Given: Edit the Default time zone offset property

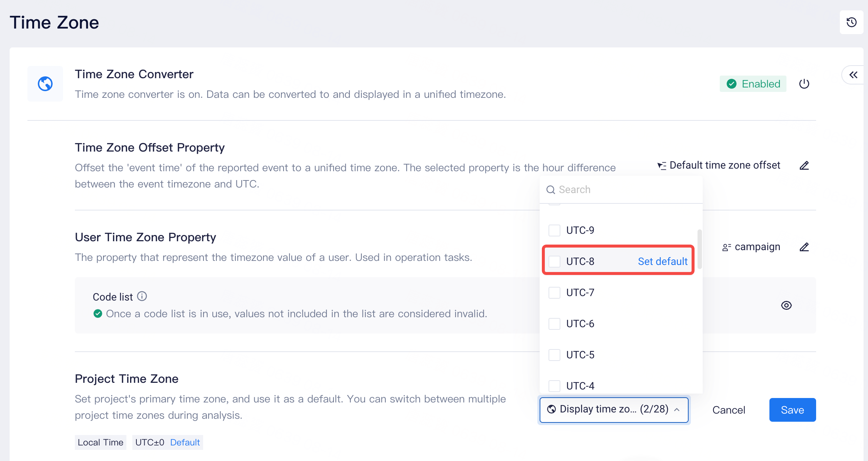Looking at the screenshot, I should 804,165.
